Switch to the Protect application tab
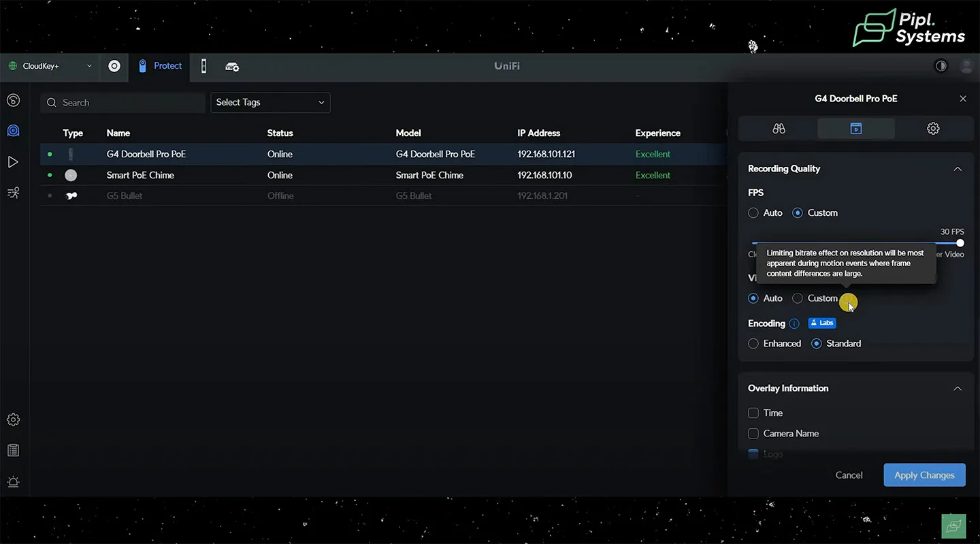Viewport: 980px width, 544px height. pyautogui.click(x=160, y=66)
